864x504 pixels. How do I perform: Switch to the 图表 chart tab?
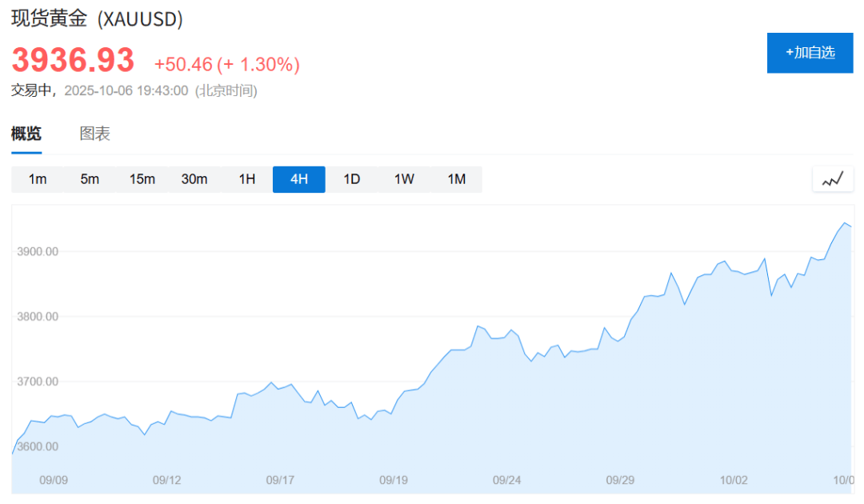coord(94,134)
